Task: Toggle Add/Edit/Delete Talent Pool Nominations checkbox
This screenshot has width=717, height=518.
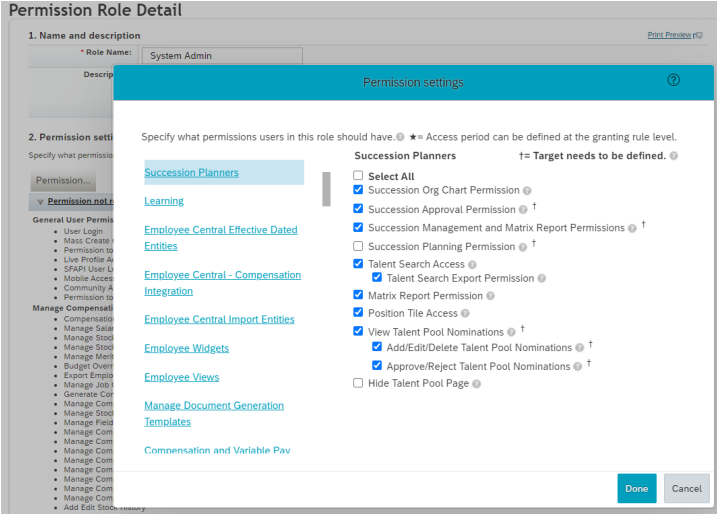Action: coord(377,347)
